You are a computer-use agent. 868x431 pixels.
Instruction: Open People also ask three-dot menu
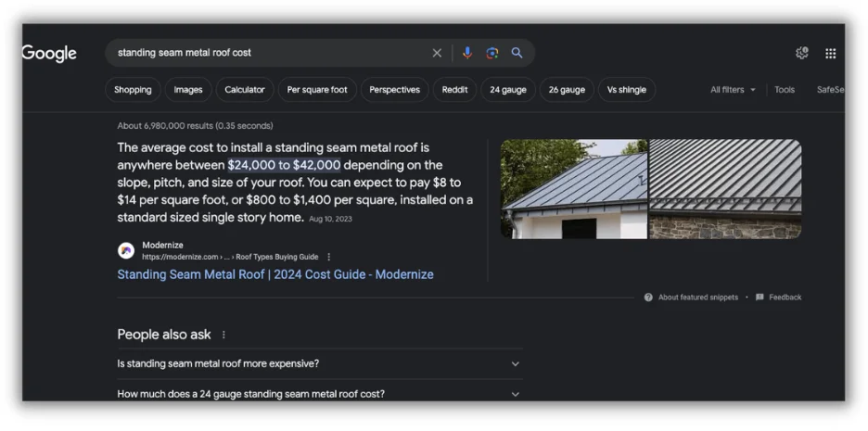(x=223, y=335)
